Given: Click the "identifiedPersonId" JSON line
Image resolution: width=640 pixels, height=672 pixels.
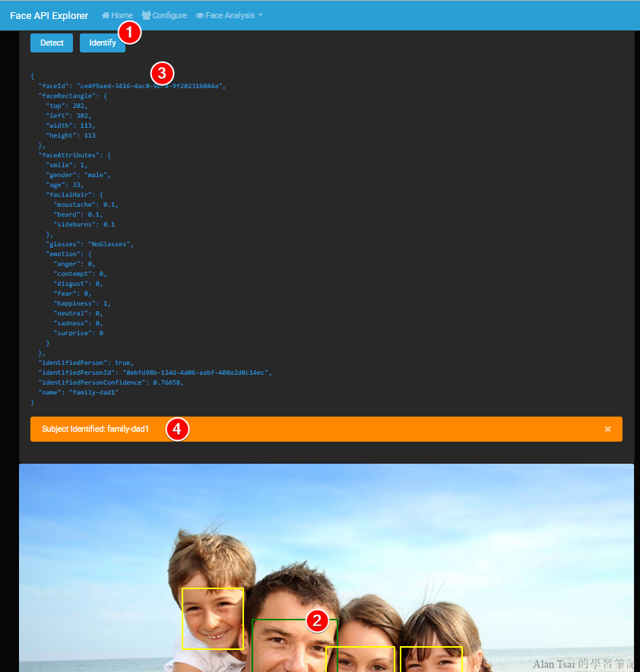Looking at the screenshot, I should (155, 372).
